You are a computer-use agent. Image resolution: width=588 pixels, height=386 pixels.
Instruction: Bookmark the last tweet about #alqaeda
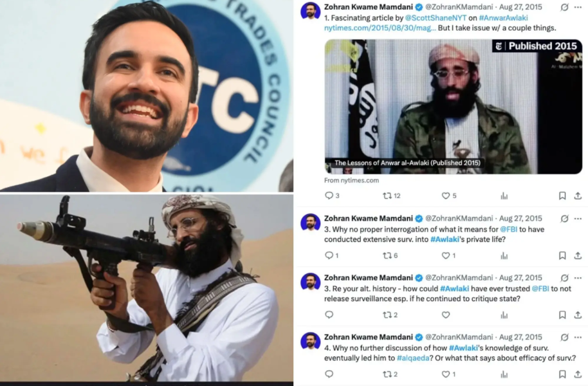(562, 374)
